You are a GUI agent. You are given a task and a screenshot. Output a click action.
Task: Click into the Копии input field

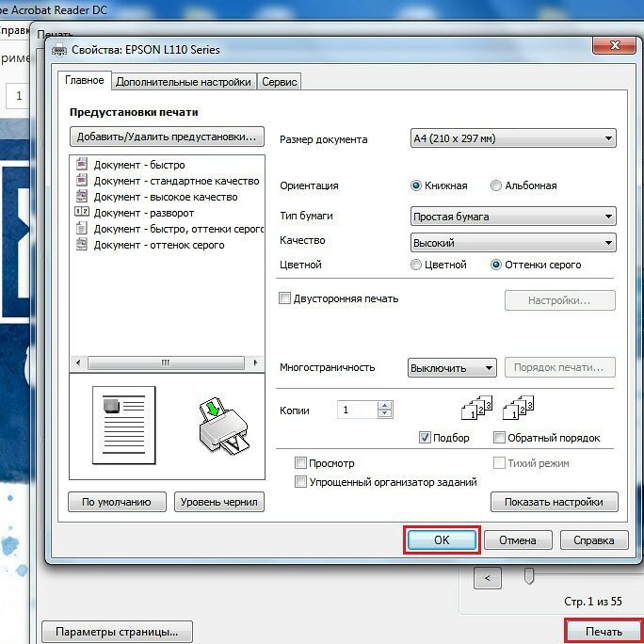[357, 410]
